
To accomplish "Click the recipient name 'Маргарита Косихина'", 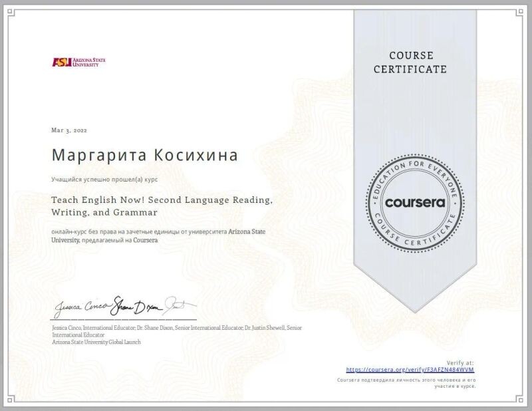I will tap(145, 155).
